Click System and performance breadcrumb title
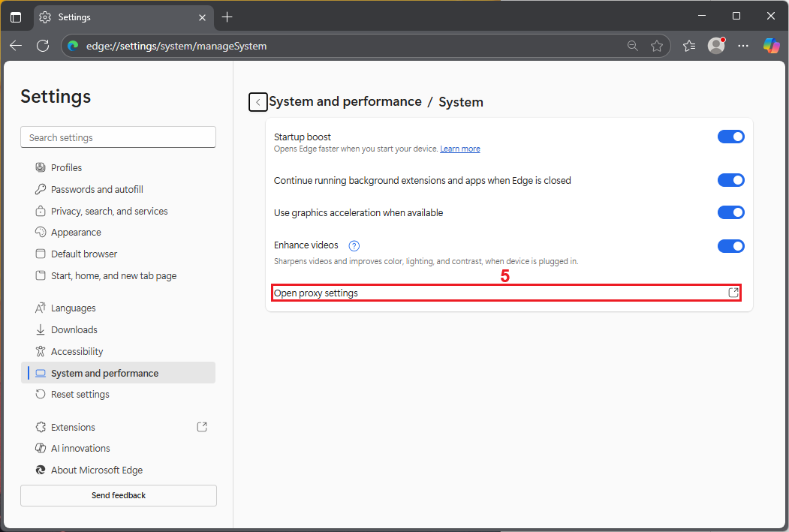Image resolution: width=789 pixels, height=532 pixels. click(345, 101)
